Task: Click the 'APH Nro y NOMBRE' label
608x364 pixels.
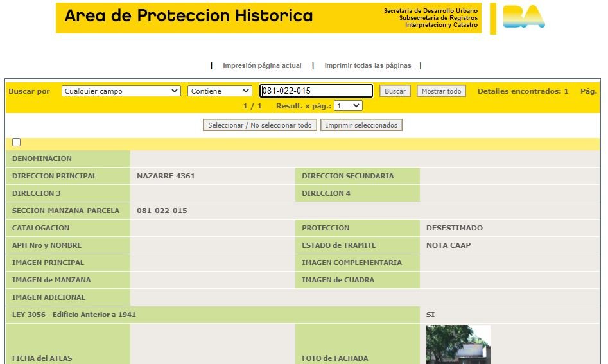Action: (47, 245)
